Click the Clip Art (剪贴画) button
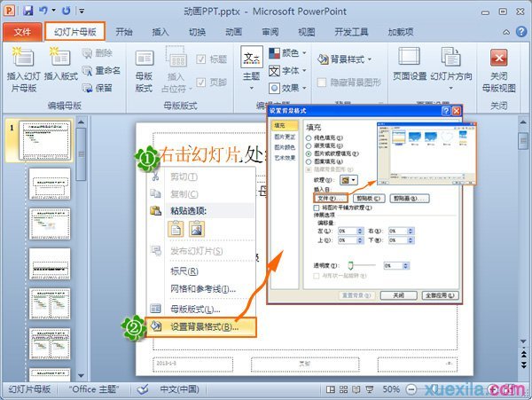 point(410,198)
